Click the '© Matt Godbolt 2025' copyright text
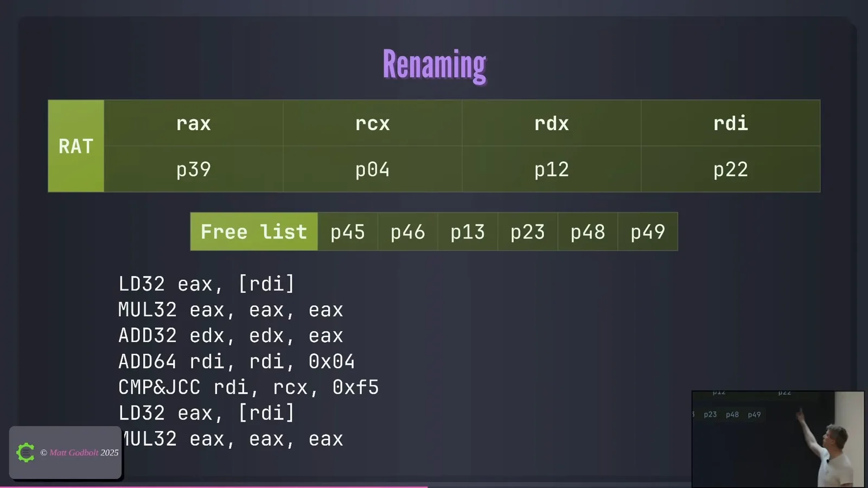Image resolution: width=868 pixels, height=488 pixels. [x=80, y=452]
